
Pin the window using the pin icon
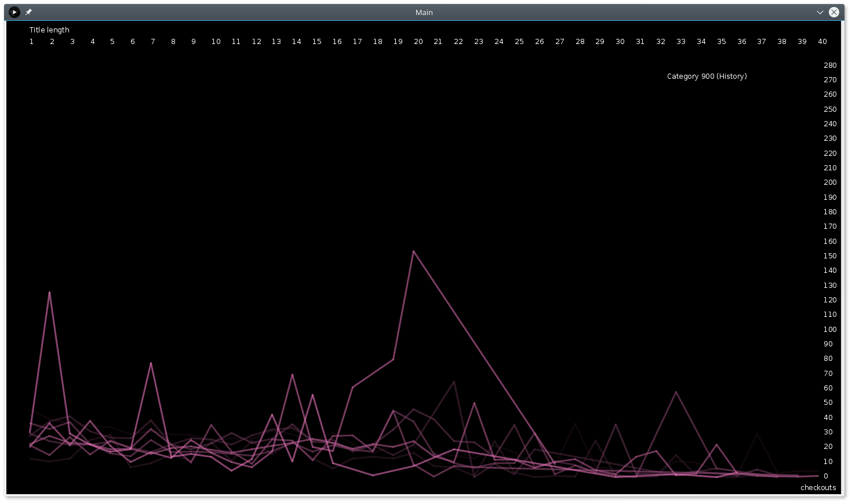coord(28,12)
